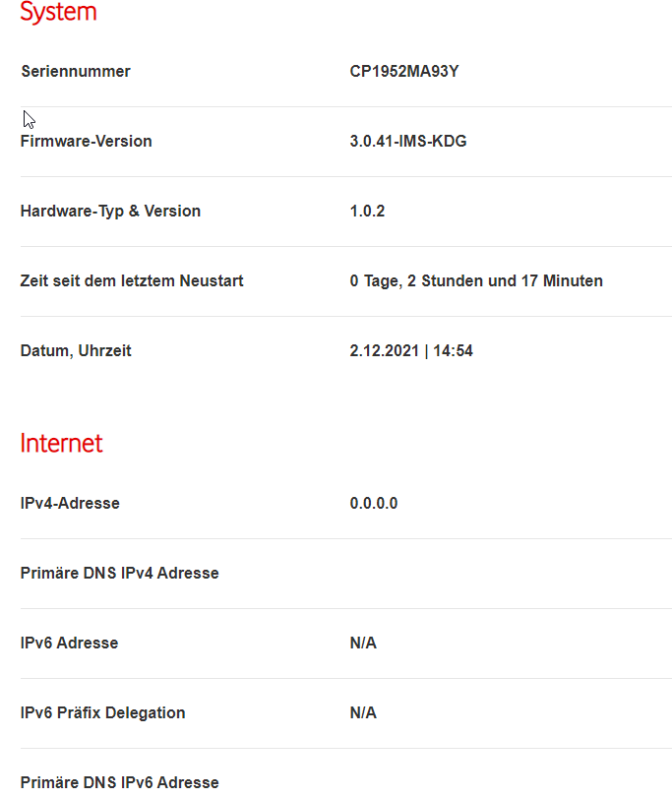The width and height of the screenshot is (672, 798).
Task: Select the N/A value beside IPv6 Adresse
Action: (363, 643)
